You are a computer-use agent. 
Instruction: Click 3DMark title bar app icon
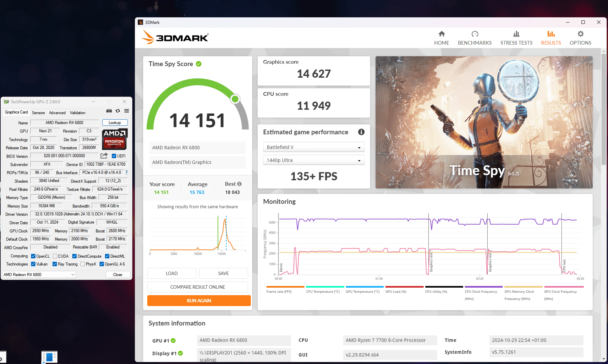(x=140, y=22)
